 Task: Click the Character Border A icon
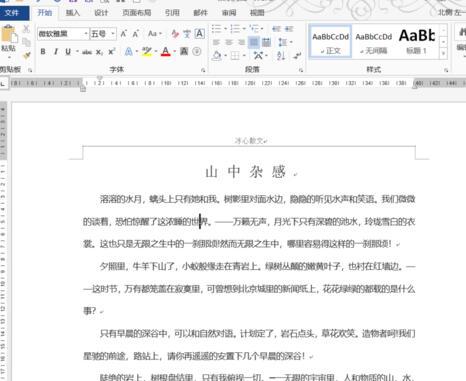click(199, 34)
